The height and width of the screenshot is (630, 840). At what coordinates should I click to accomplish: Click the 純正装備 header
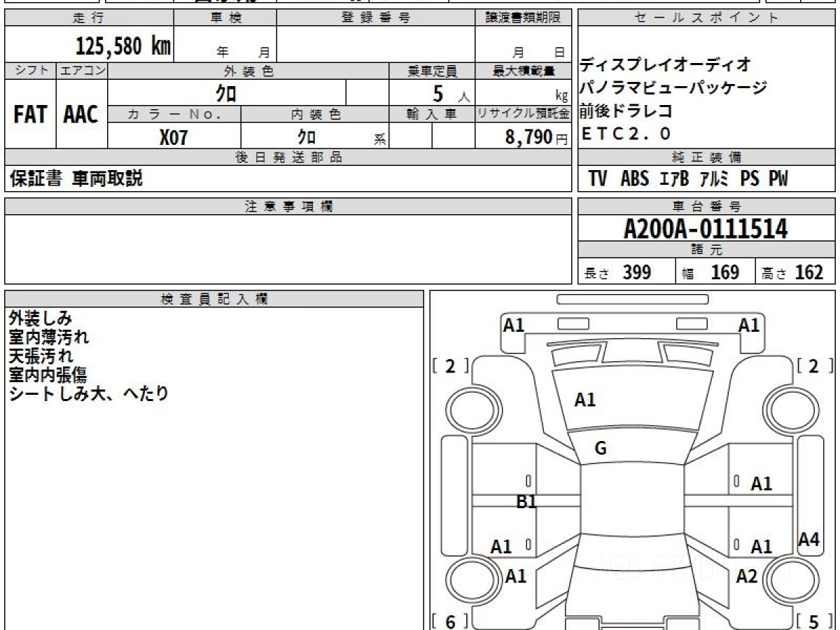coord(707,158)
